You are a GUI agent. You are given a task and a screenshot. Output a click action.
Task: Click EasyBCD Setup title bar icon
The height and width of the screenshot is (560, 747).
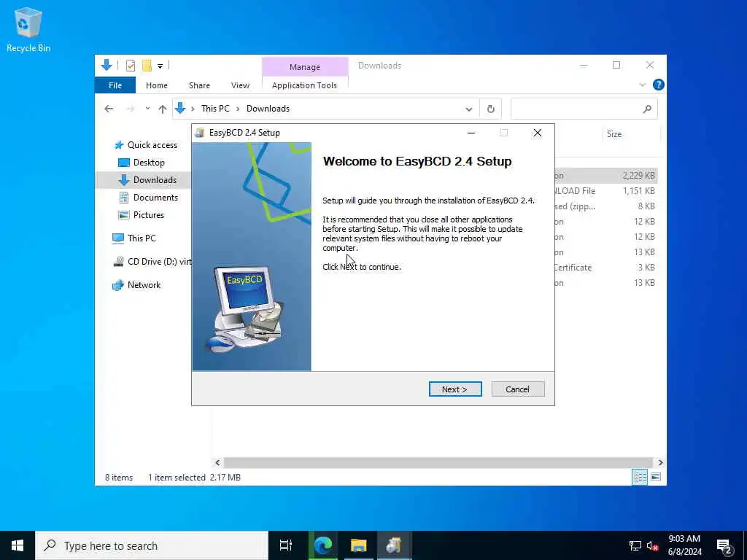pos(200,133)
